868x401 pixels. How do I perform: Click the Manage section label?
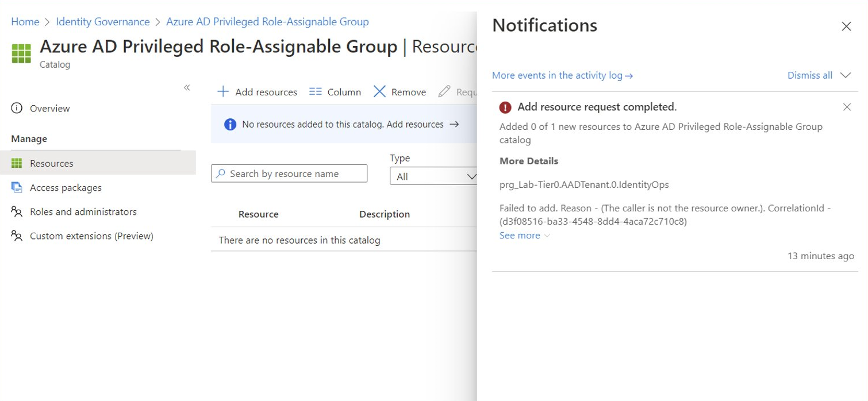29,138
